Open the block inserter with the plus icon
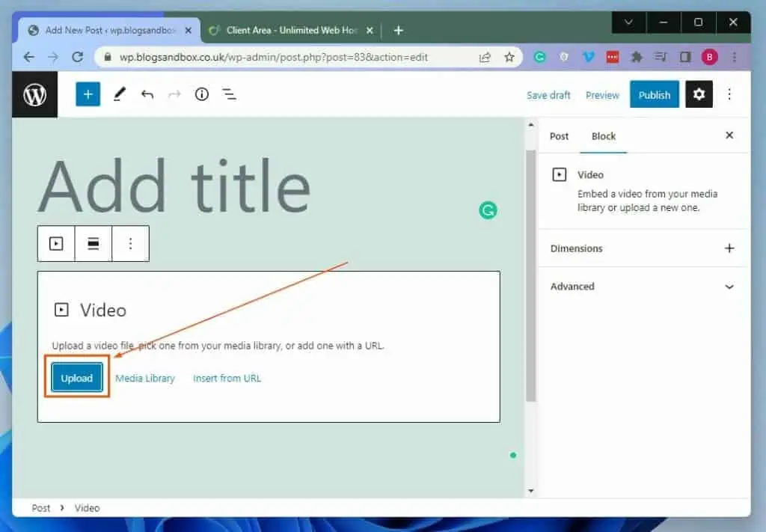This screenshot has height=532, width=766. click(x=88, y=94)
